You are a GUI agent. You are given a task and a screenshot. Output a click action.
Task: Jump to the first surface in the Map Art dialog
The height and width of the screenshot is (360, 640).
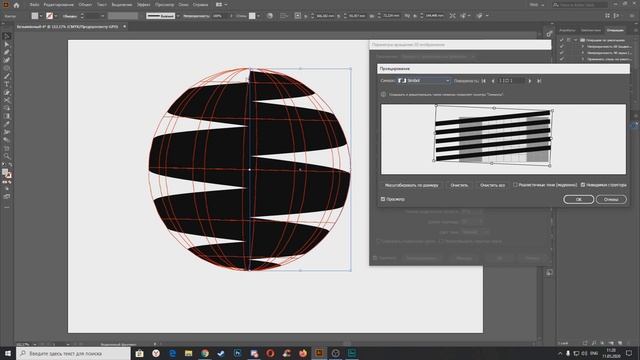[x=484, y=81]
